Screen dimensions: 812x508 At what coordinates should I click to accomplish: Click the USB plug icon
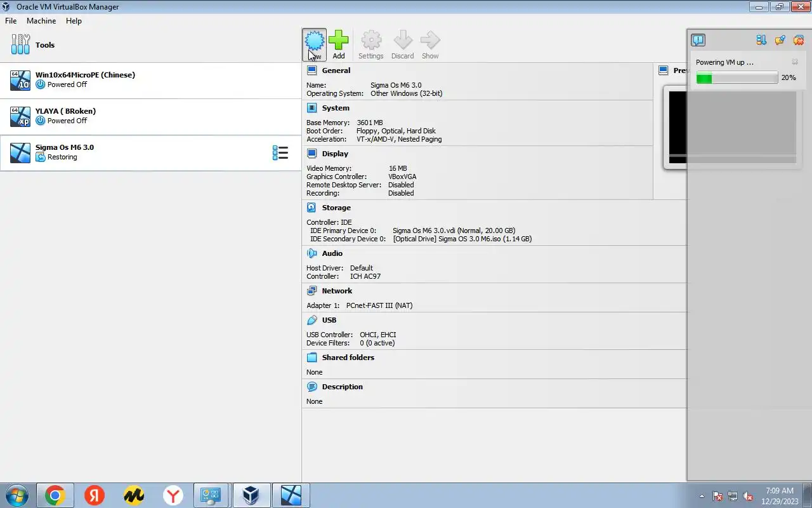(x=311, y=320)
